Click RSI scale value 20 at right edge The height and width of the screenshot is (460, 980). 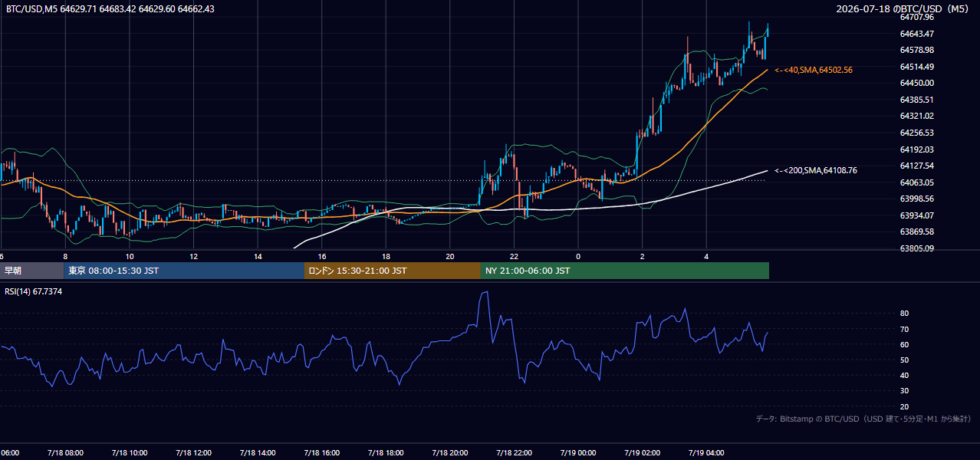pos(905,406)
